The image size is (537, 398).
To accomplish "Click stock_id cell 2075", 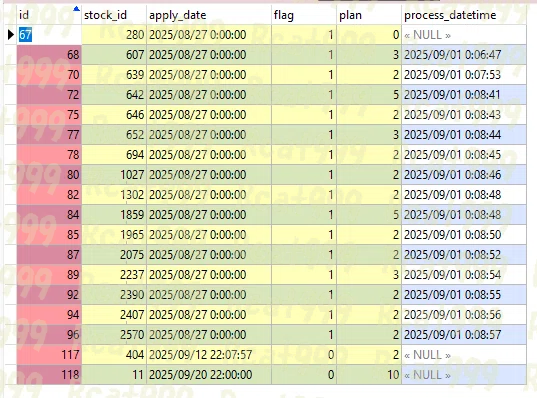I will tap(114, 254).
